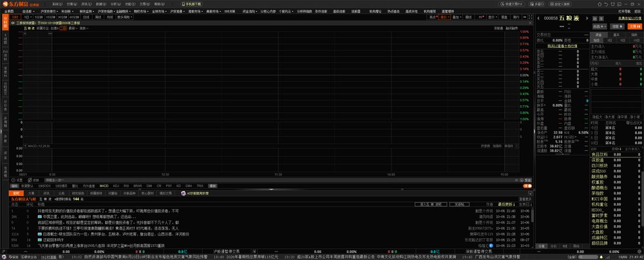Expand 自选股 dropdown in nav bar
Viewport: 644px width, 260px height.
[28, 11]
